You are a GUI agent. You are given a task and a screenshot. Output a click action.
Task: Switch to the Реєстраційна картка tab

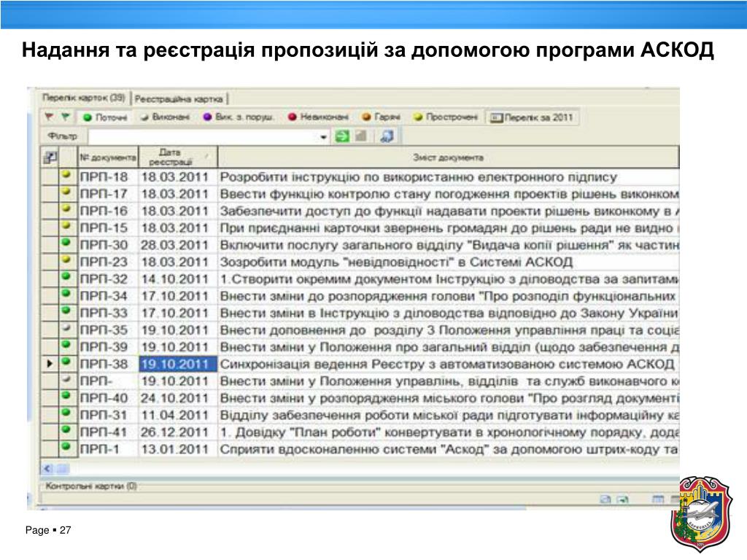[x=179, y=99]
